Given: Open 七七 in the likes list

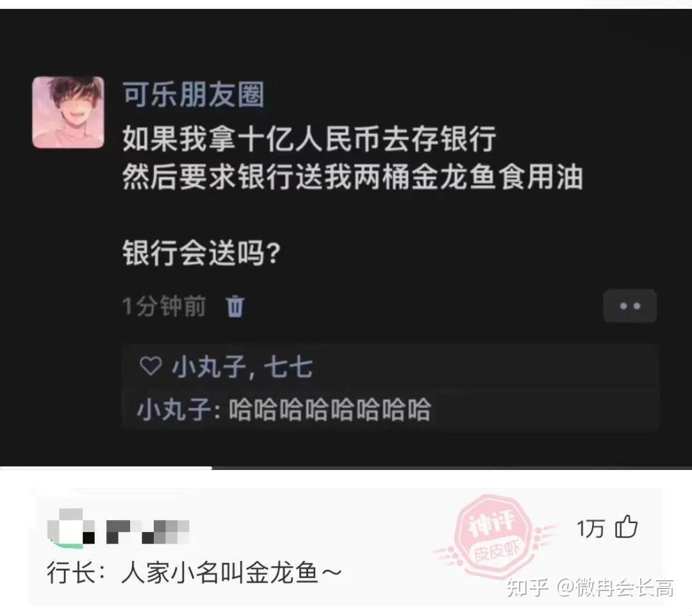Looking at the screenshot, I should click(x=288, y=366).
